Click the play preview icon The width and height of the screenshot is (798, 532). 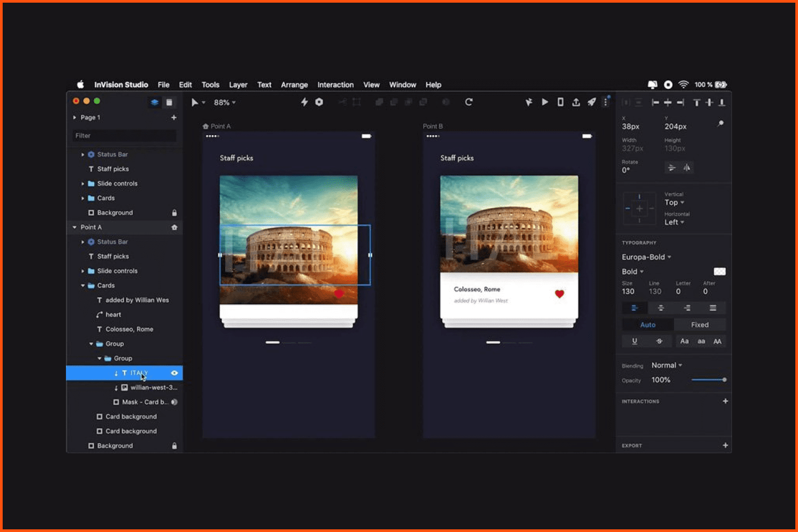pyautogui.click(x=545, y=102)
